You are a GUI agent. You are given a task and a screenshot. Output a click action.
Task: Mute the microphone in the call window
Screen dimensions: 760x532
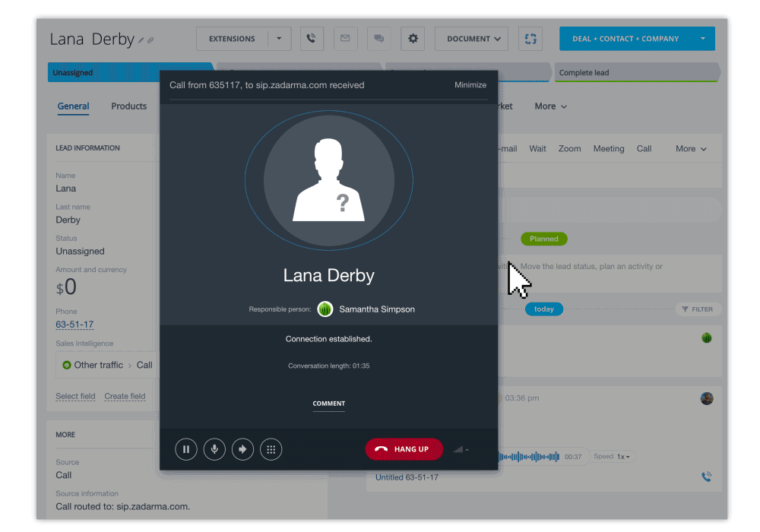tap(214, 449)
